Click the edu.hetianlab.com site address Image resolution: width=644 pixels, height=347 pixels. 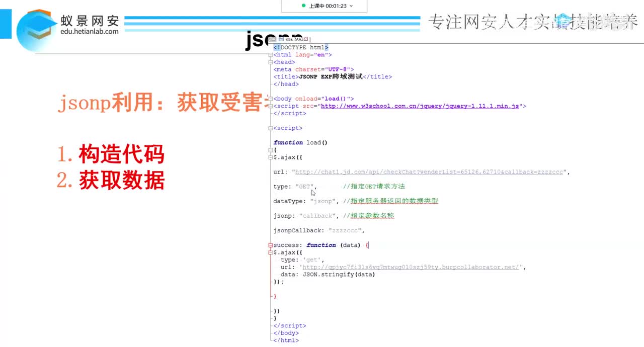[x=90, y=31]
